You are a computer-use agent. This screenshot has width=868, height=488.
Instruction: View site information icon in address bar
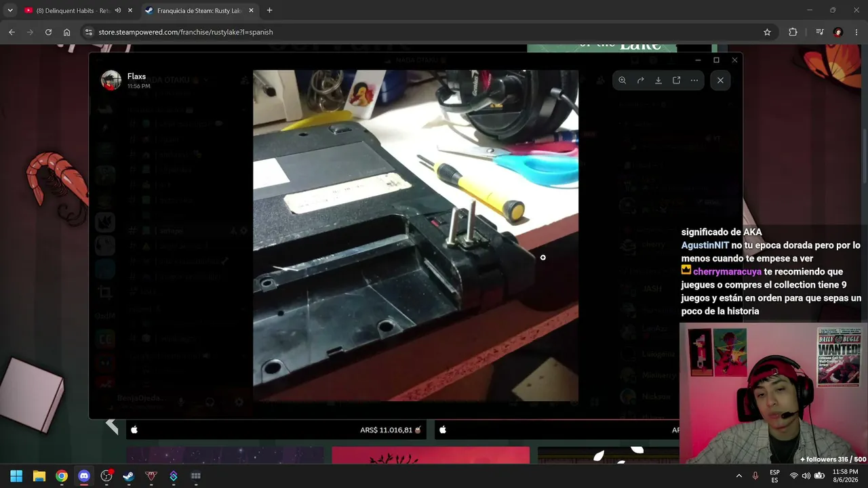pyautogui.click(x=88, y=32)
